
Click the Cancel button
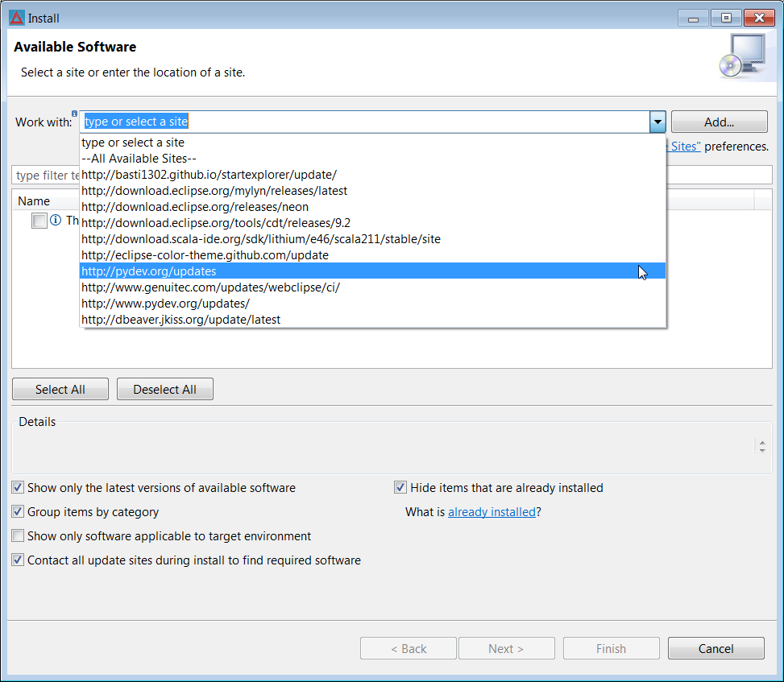716,648
